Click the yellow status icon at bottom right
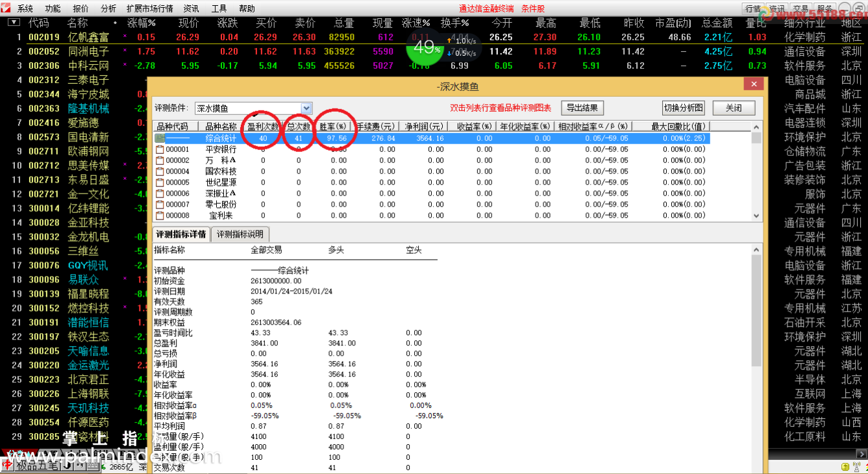This screenshot has height=474, width=868. 845,467
